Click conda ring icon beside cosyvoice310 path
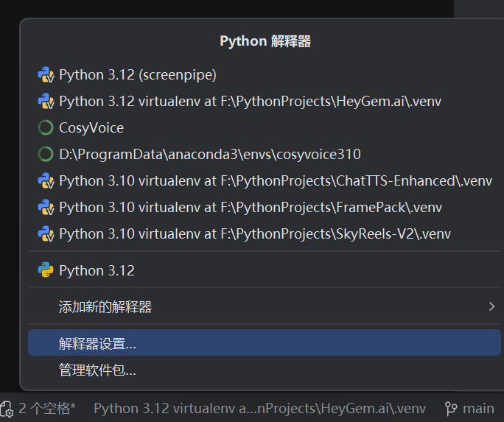This screenshot has height=422, width=504. coord(46,155)
